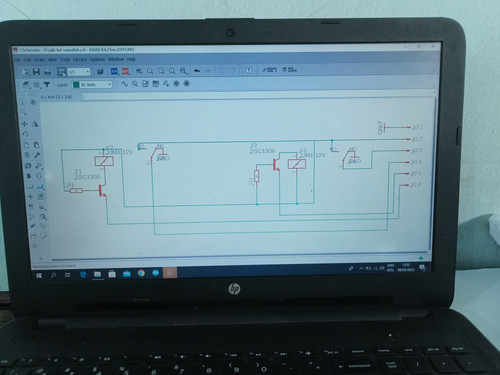Click the red ULP run icon

[125, 71]
